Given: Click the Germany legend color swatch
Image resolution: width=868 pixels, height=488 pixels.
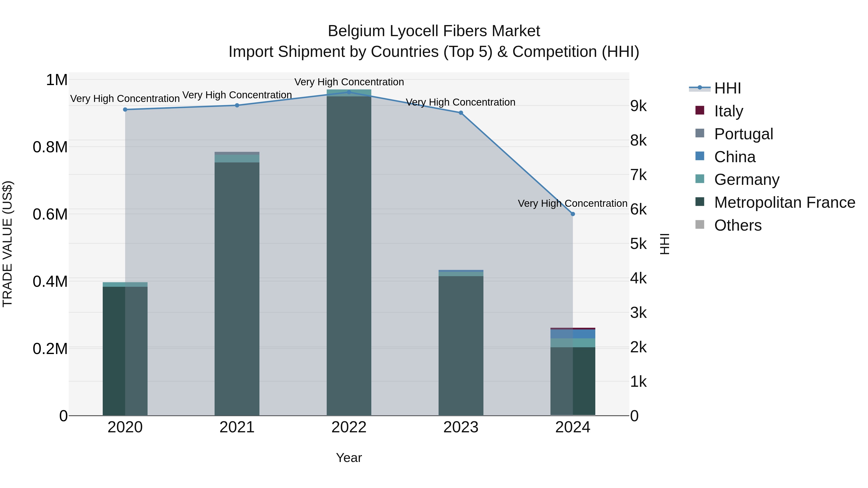Looking at the screenshot, I should 699,179.
